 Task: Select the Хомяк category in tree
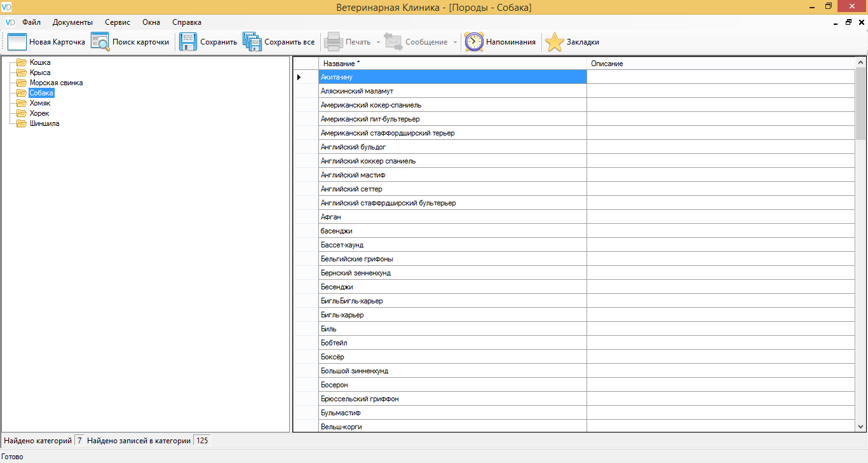[x=40, y=103]
